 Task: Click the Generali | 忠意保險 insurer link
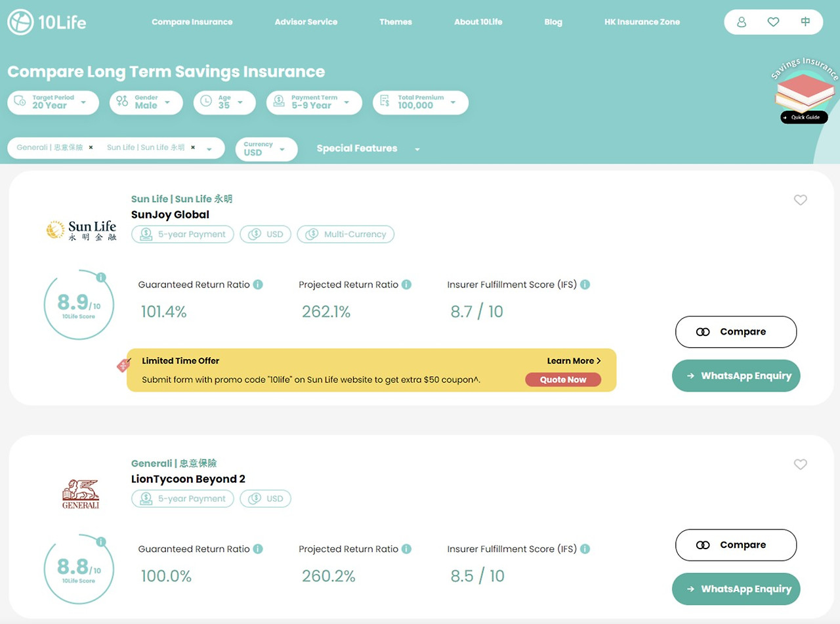point(174,463)
